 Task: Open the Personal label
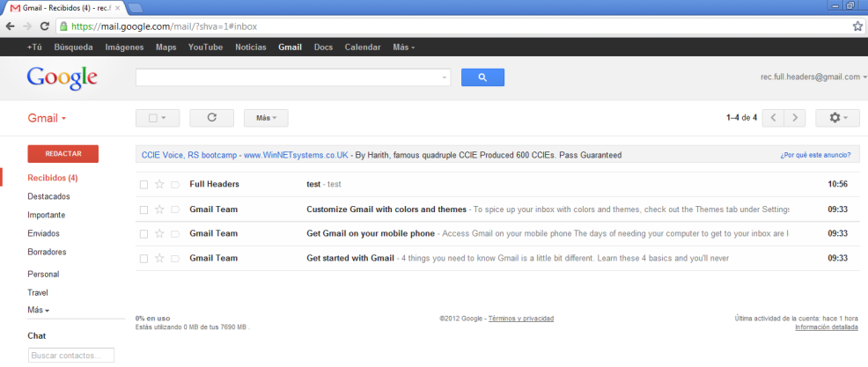coord(43,274)
